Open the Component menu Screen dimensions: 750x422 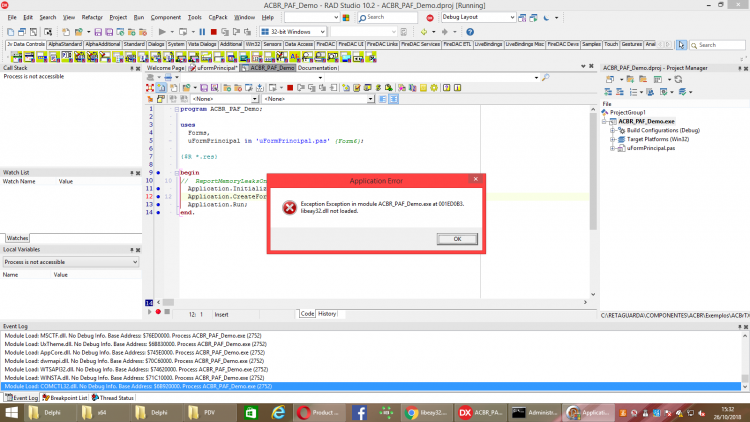click(x=165, y=17)
